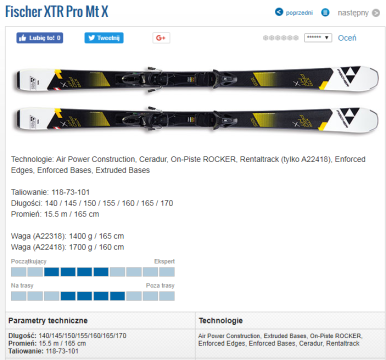Screen dimensions: 386x360
Task: Click the 'Na trasy' terrain scale label
Action: [22, 286]
